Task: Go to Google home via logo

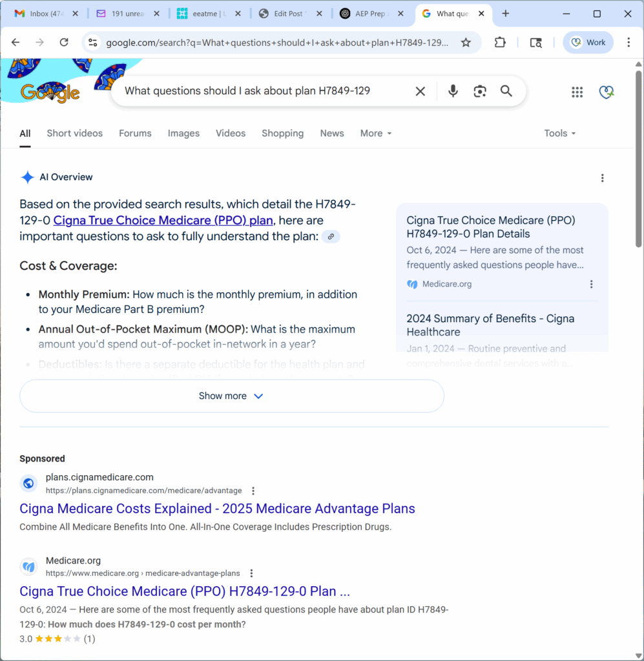Action: (x=50, y=92)
